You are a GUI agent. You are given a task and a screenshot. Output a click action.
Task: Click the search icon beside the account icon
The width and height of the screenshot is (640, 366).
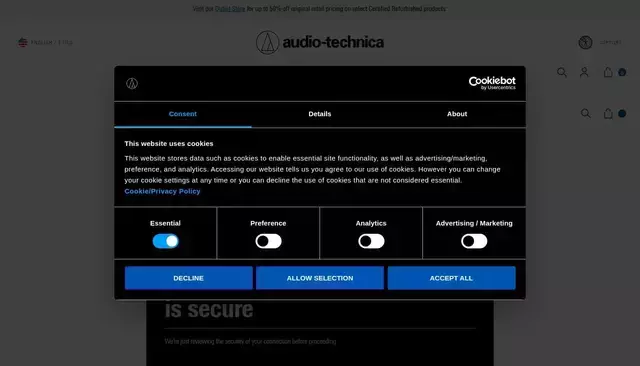coord(562,72)
